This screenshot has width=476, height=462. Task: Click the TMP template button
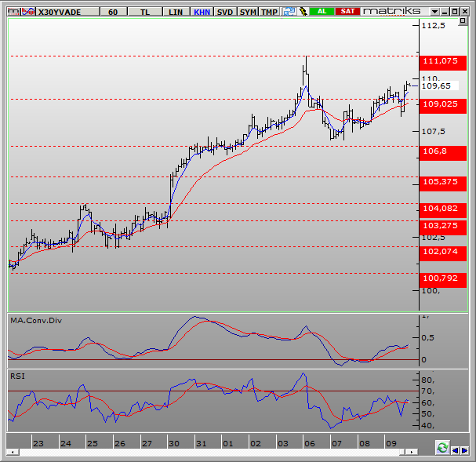click(x=270, y=12)
